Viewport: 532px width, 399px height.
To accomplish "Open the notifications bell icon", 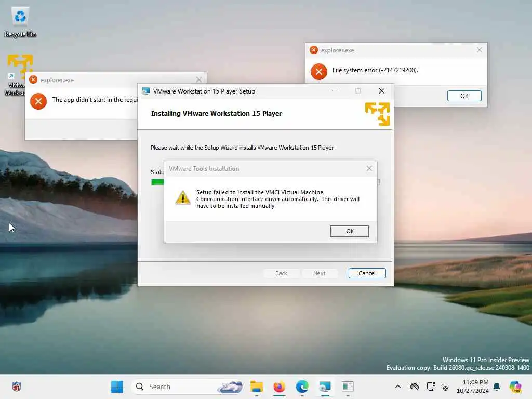I will click(497, 387).
